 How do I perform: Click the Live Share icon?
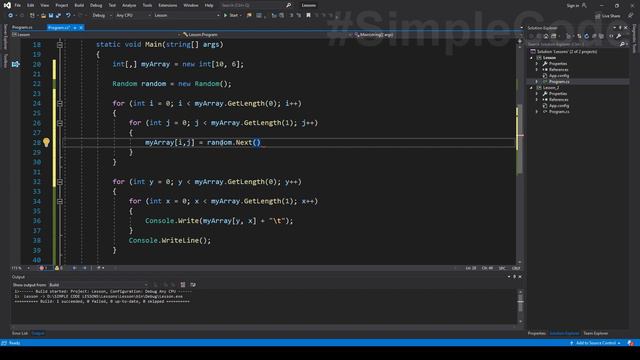coord(598,16)
